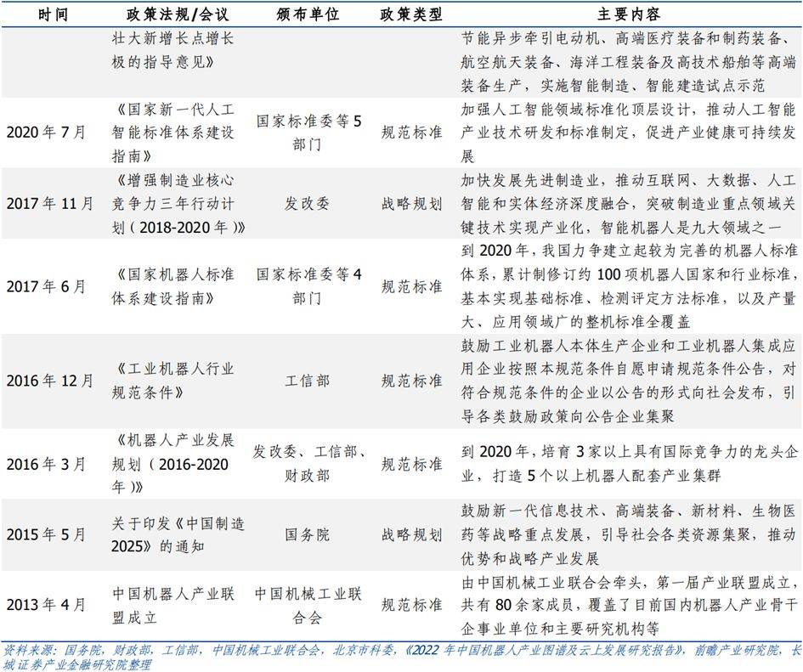This screenshot has height=672, width=803.
Task: Click the 时间 column header
Action: pyautogui.click(x=46, y=14)
